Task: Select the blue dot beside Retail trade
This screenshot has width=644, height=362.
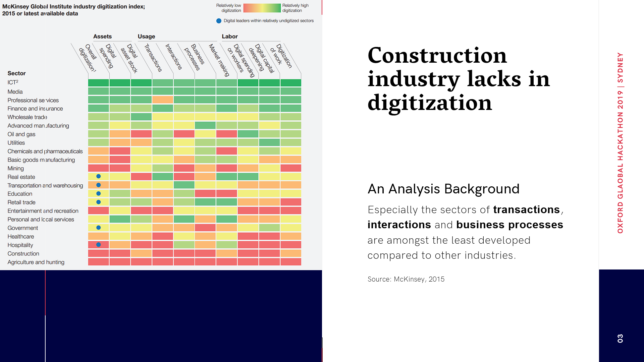Action: [x=99, y=202]
